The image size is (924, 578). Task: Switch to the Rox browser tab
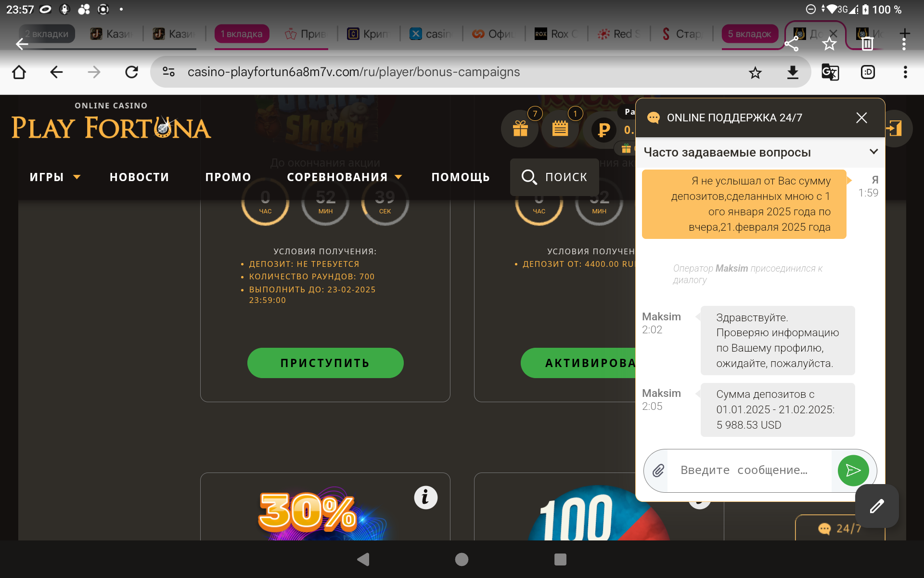coord(556,34)
